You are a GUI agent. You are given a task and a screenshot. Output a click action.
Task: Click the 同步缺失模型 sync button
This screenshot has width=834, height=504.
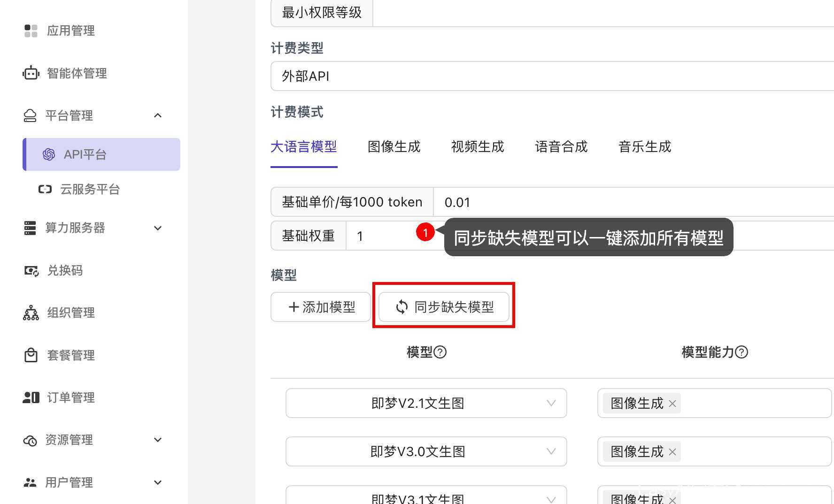click(x=444, y=307)
